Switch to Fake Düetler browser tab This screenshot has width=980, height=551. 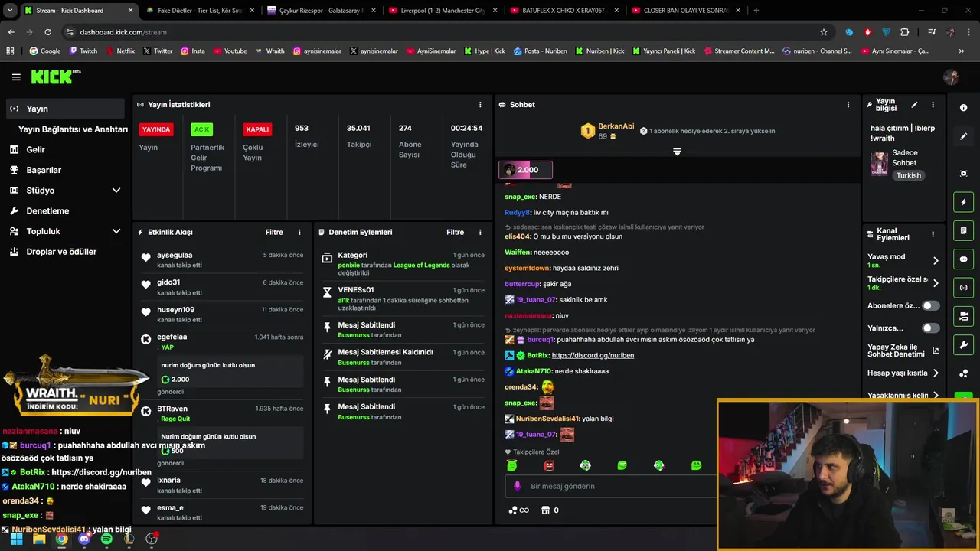click(x=198, y=11)
